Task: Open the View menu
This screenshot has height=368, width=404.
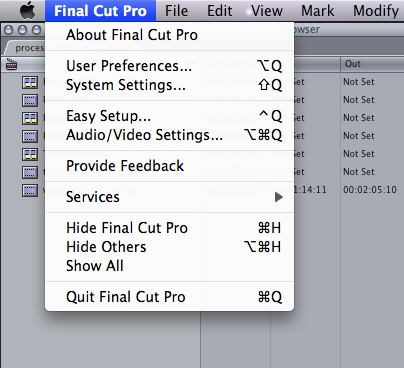Action: tap(266, 11)
